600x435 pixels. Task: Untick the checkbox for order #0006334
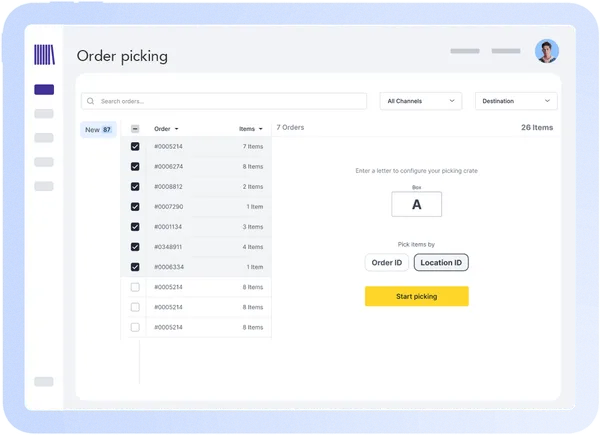click(135, 267)
